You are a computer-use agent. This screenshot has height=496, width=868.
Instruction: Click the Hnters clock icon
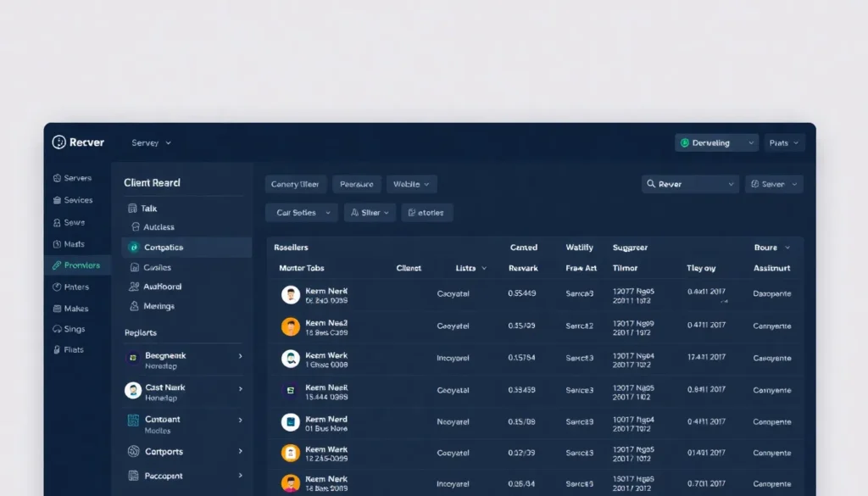57,287
